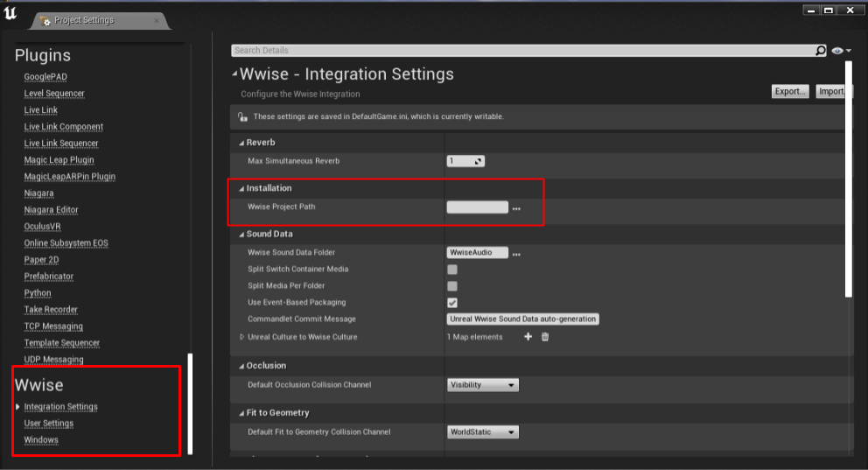Click the WwiseAudio sound data folder field
Viewport: 868px width, 470px height.
[x=477, y=252]
